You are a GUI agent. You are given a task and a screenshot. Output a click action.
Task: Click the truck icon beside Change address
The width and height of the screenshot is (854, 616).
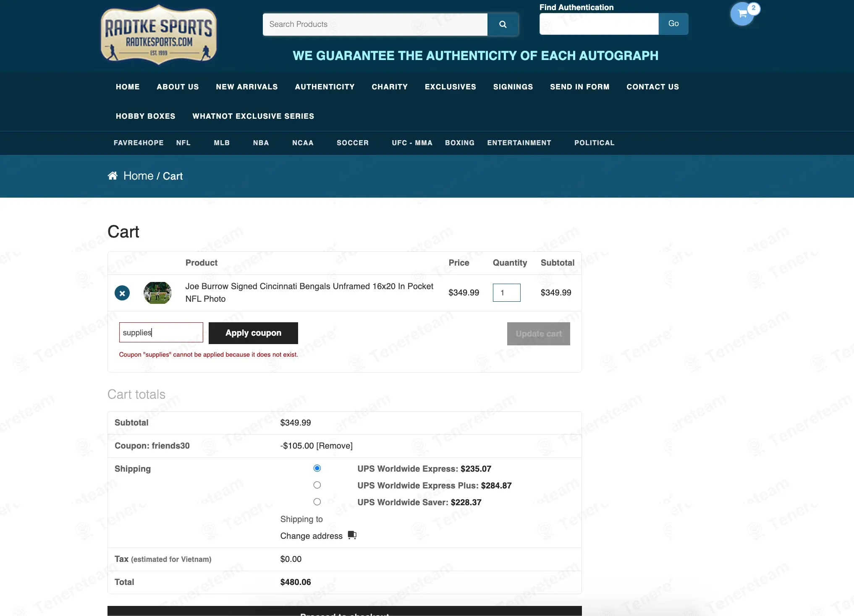point(352,535)
